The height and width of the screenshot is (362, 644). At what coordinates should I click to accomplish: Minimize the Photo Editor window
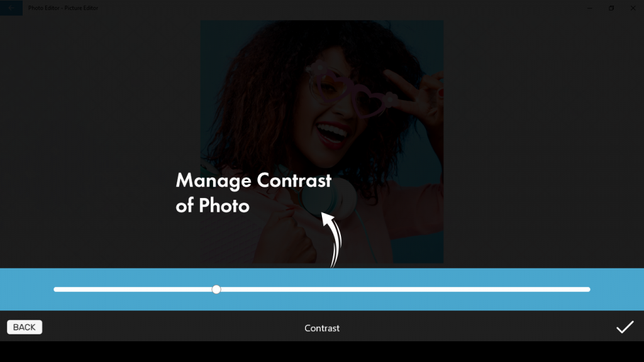coord(590,8)
